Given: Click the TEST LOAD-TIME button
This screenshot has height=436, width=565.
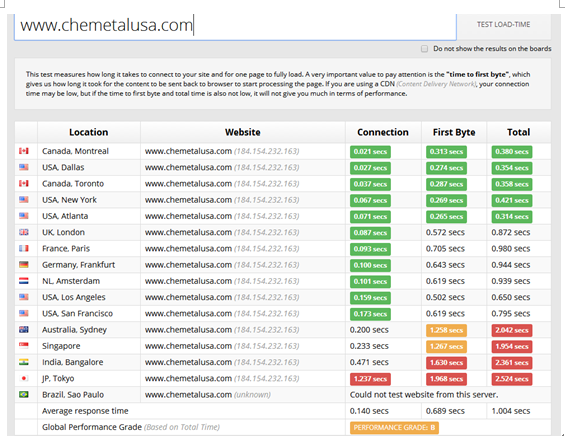Looking at the screenshot, I should click(x=503, y=25).
